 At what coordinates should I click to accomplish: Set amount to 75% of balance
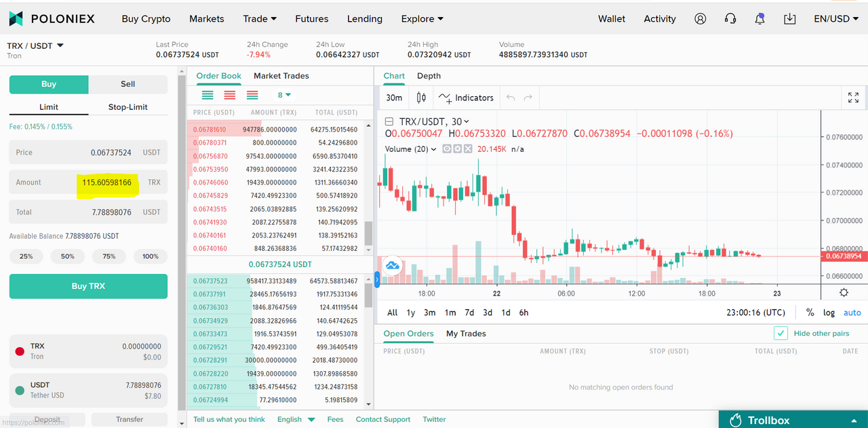[109, 256]
